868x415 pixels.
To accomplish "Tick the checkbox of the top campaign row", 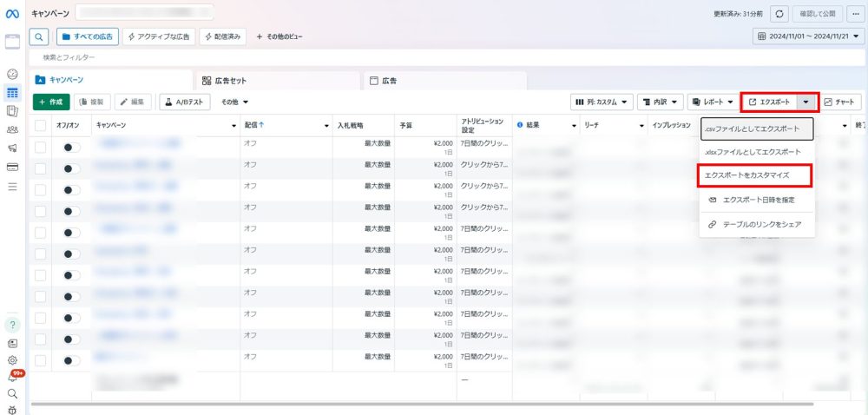I will [x=41, y=147].
